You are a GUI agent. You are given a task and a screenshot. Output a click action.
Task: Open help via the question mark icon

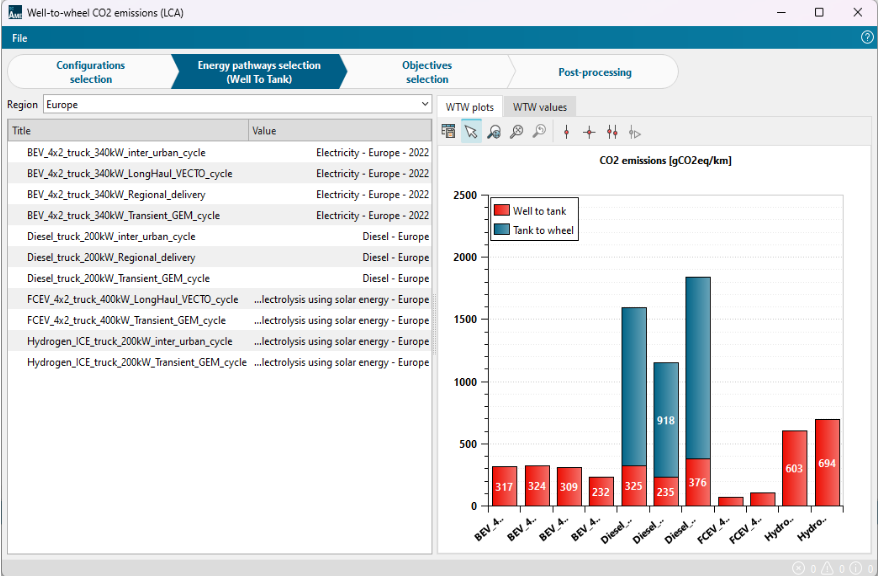pos(867,38)
